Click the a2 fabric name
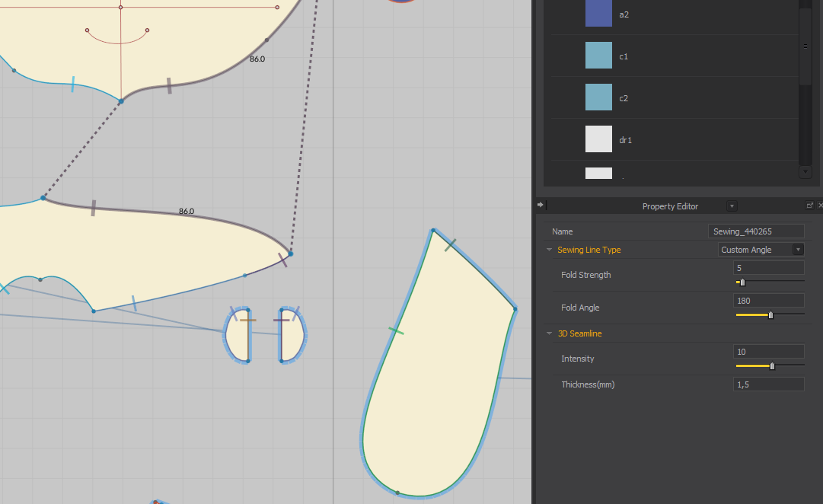Viewport: 823px width, 504px height. click(x=624, y=14)
